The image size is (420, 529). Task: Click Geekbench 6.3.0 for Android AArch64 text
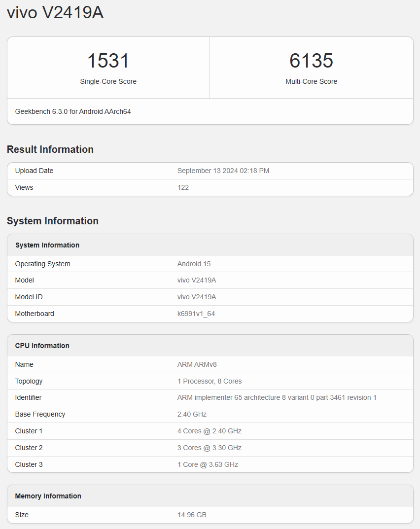tap(73, 111)
